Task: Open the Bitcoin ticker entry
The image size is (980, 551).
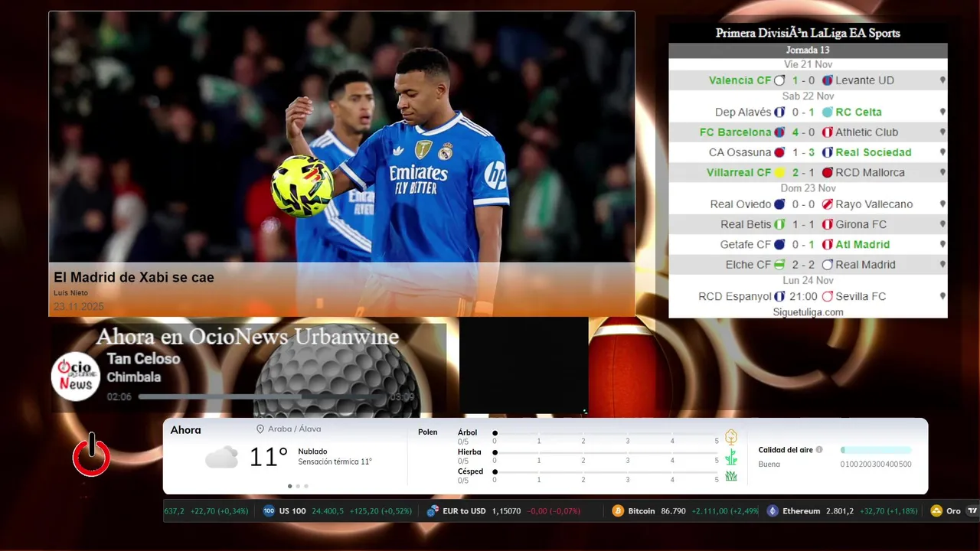Action: [x=684, y=511]
